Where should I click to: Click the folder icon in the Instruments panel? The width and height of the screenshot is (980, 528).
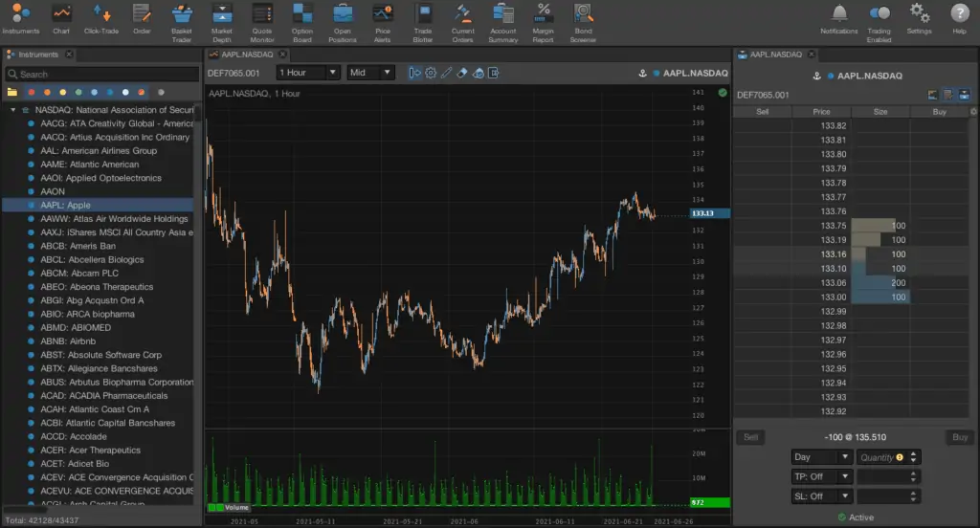pos(11,92)
